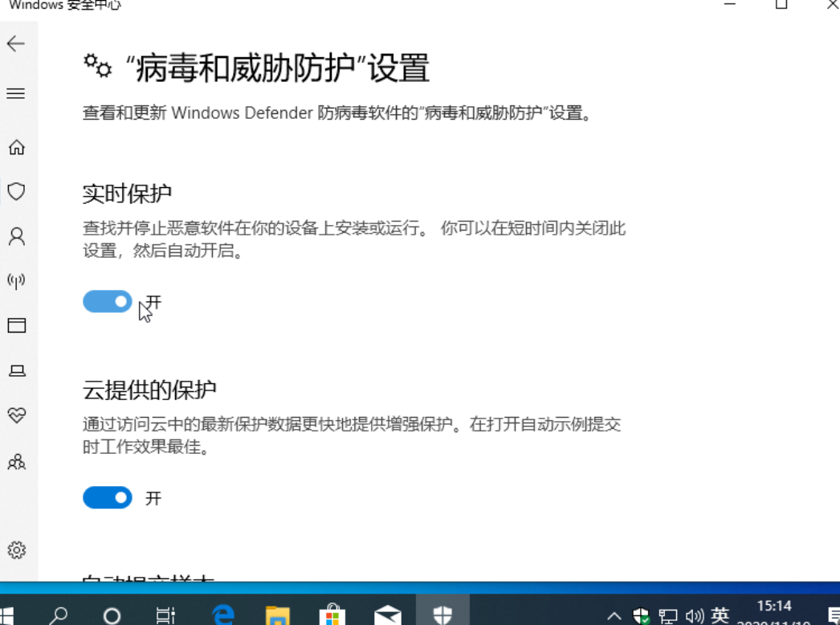Switch input language 英 indicator
This screenshot has width=840, height=625.
(720, 615)
